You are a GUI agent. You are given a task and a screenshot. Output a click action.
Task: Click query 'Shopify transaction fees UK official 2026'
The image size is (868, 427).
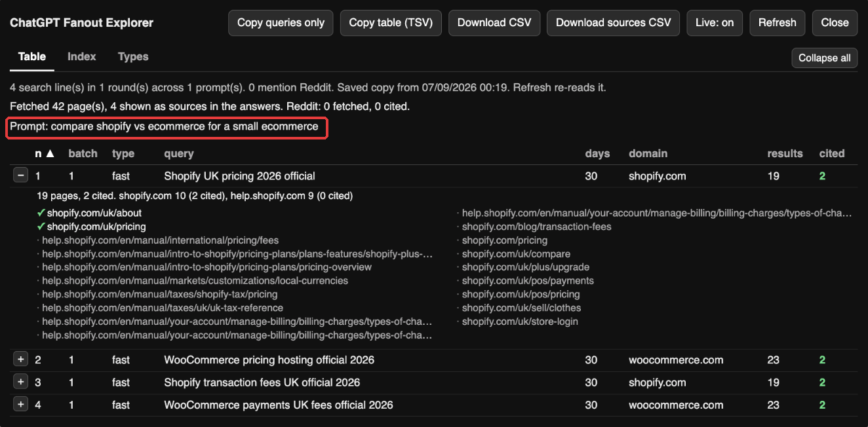coord(262,382)
